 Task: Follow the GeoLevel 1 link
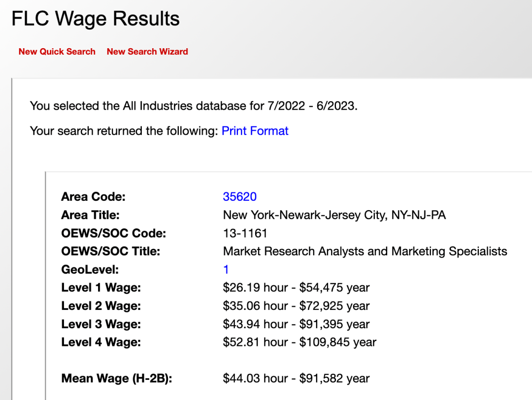coord(226,270)
